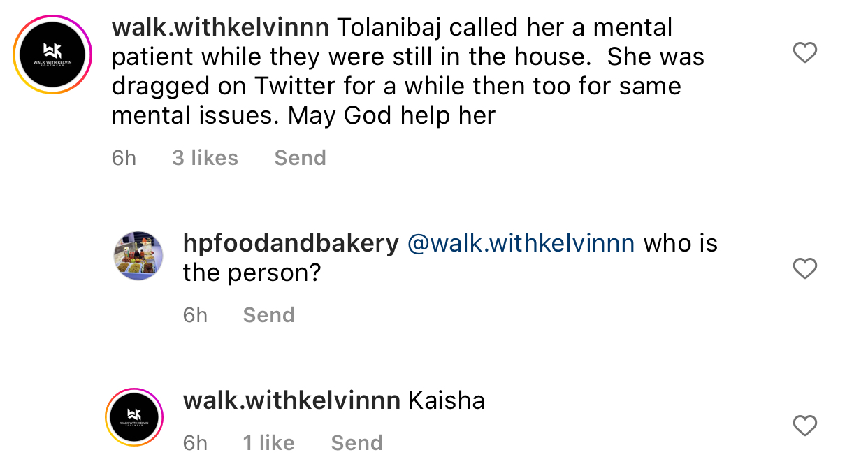Click the "Kaisha" reply text
Viewport: 868px width, 471px height.
(446, 400)
